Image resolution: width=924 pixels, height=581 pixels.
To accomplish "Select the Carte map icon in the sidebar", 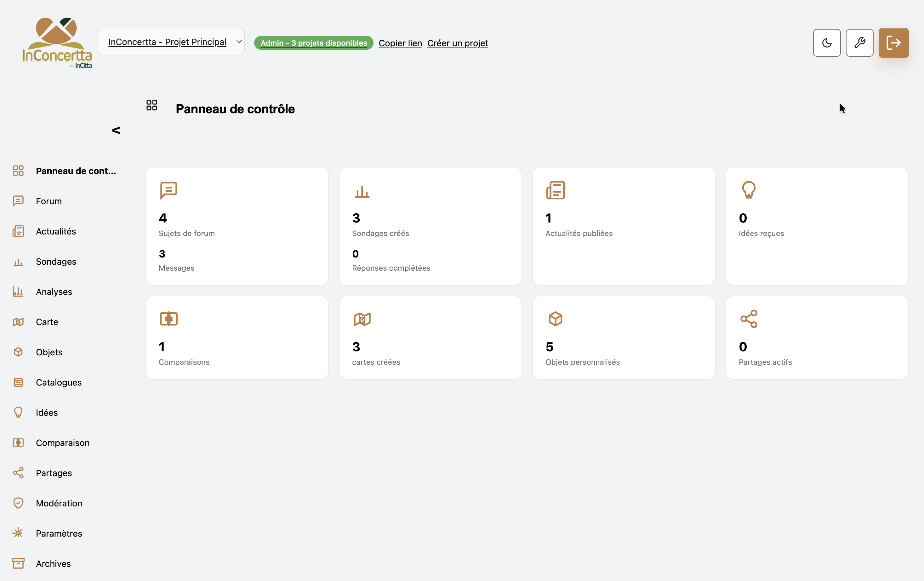I will (x=18, y=322).
